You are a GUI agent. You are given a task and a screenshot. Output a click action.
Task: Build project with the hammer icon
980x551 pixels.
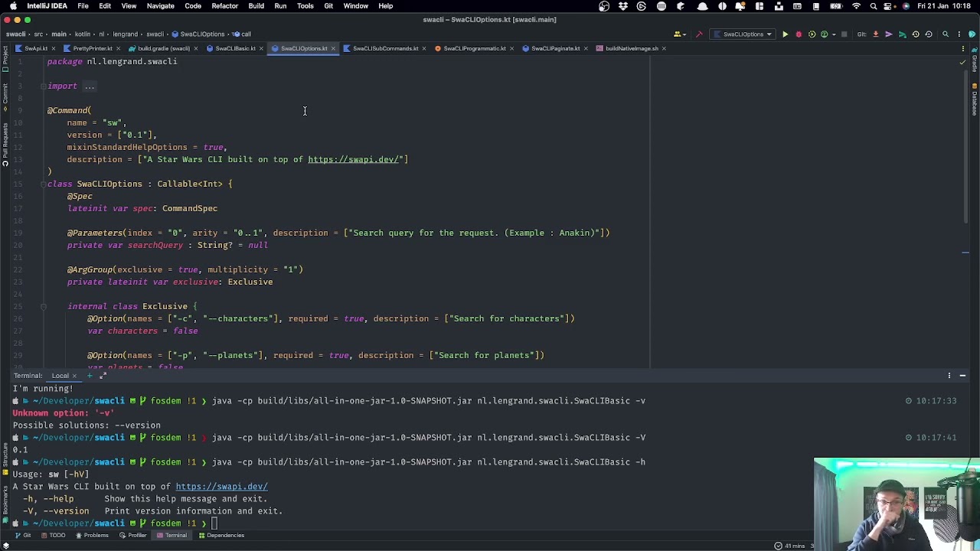pyautogui.click(x=699, y=34)
